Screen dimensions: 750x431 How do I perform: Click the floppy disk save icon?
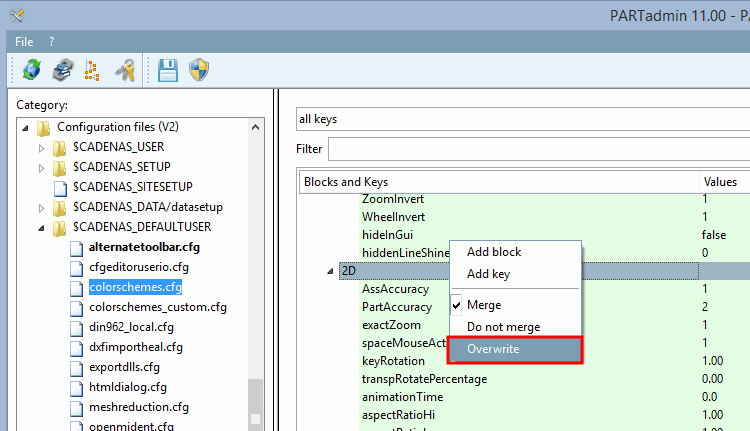168,70
